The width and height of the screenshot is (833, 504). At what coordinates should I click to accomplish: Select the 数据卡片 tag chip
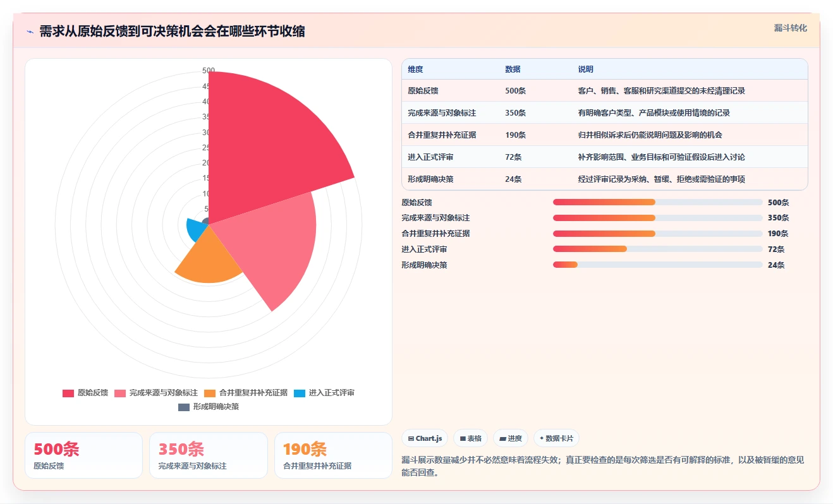pyautogui.click(x=556, y=438)
